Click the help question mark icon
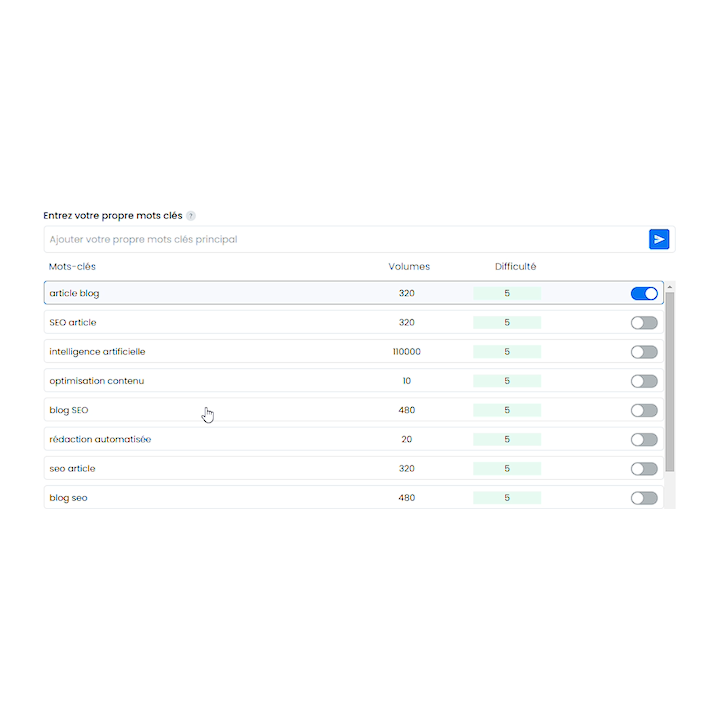720x720 pixels. pos(191,216)
